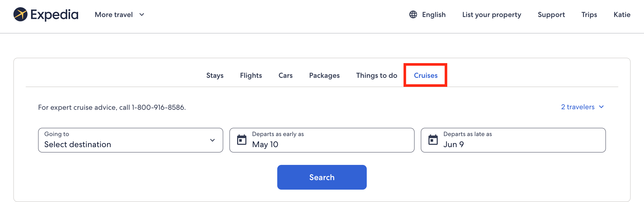This screenshot has width=644, height=202.
Task: Expand the 2 travelers selector
Action: [582, 107]
